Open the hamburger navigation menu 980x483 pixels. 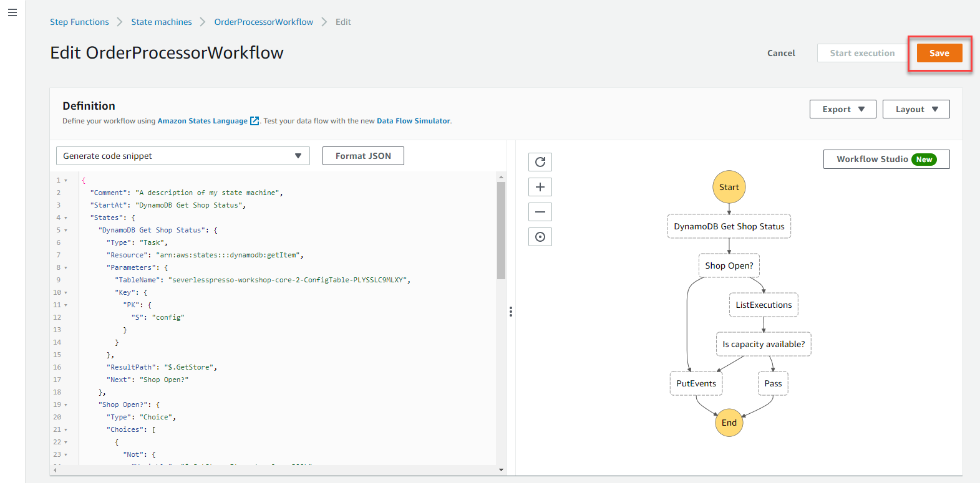pyautogui.click(x=12, y=12)
